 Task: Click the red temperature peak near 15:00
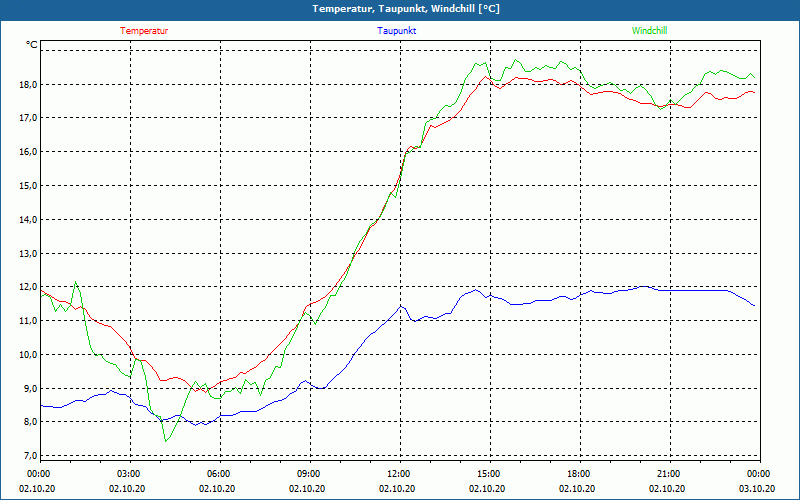click(x=485, y=77)
